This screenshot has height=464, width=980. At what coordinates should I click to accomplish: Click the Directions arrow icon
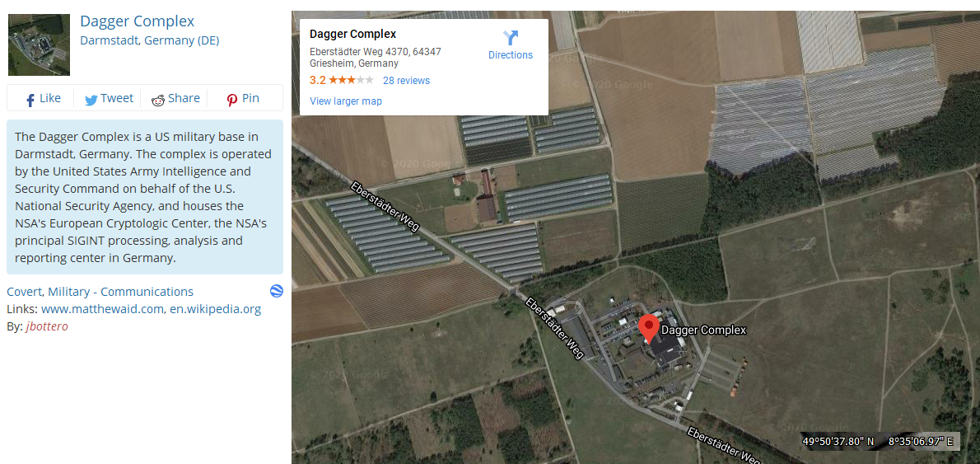click(x=511, y=38)
